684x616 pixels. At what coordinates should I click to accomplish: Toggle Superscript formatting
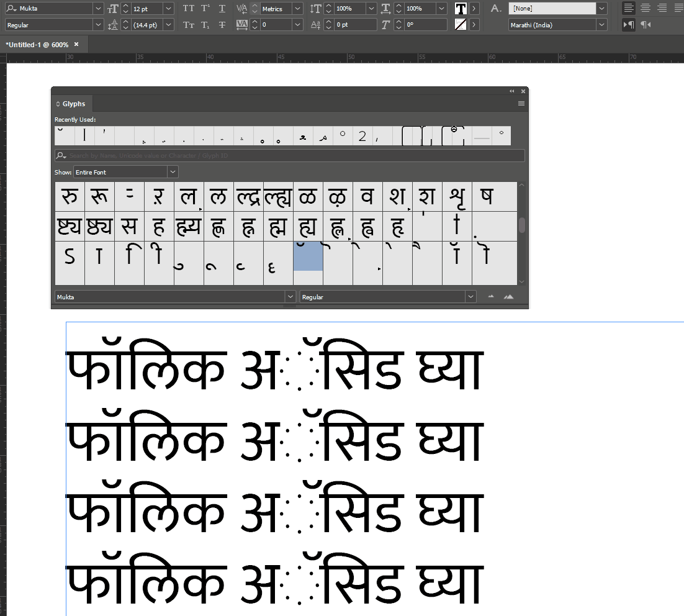(x=205, y=8)
